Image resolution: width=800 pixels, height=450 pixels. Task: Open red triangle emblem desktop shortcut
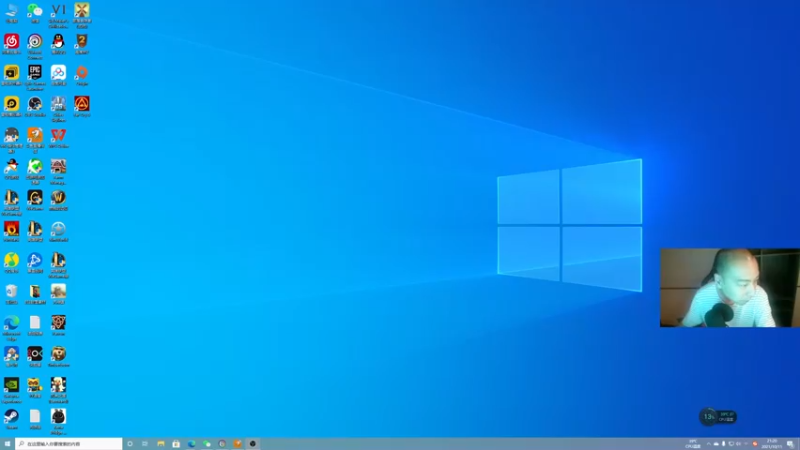(82, 106)
